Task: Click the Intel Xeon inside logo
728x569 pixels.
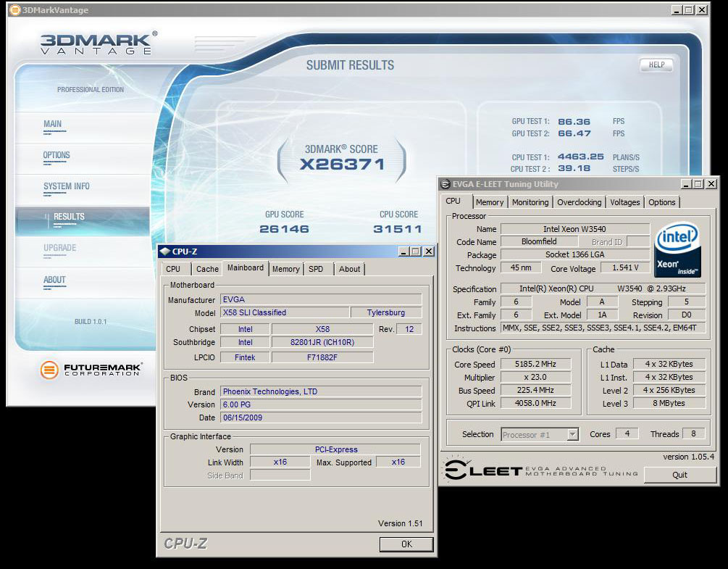Action: (x=677, y=250)
